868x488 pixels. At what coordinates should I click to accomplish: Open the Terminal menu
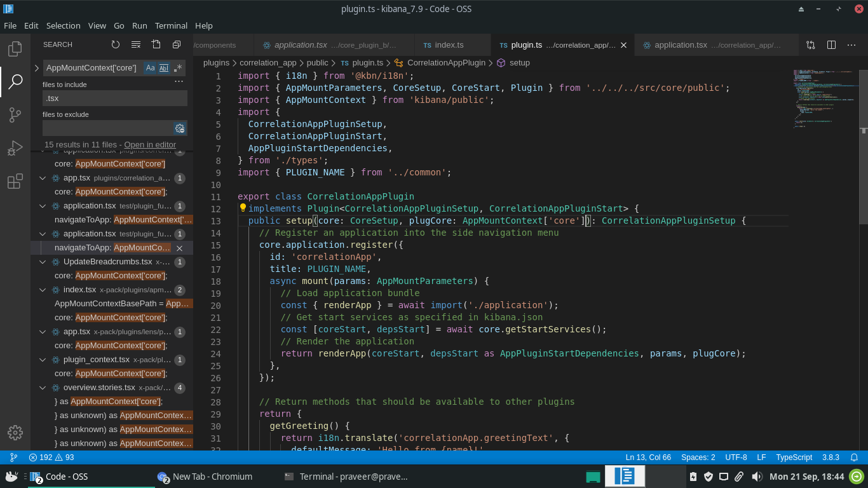171,25
